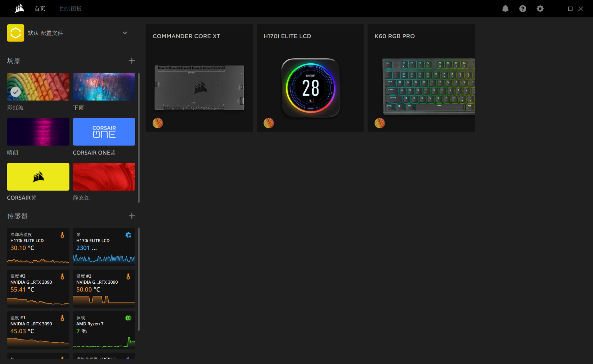Click the help question mark icon
The width and height of the screenshot is (593, 364).
coord(523,9)
